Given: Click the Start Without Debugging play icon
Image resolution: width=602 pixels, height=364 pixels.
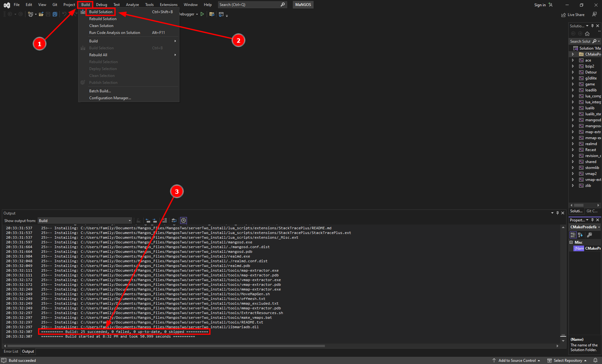Looking at the screenshot, I should (x=202, y=14).
